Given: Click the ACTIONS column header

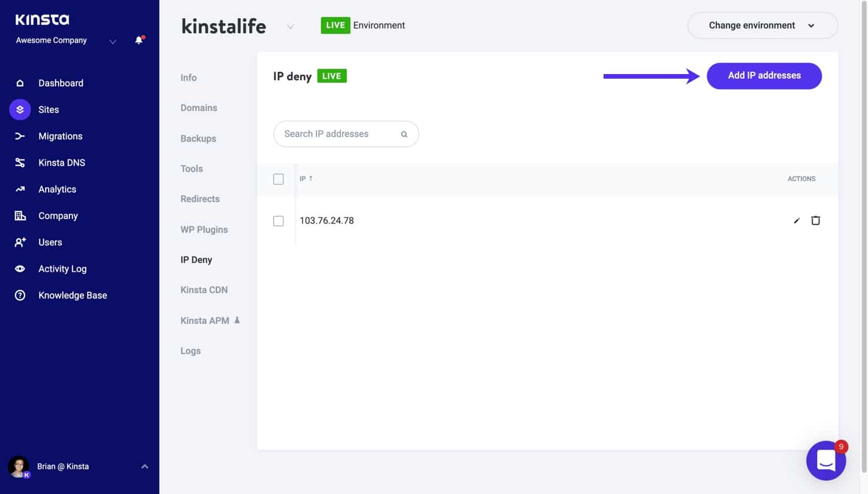Looking at the screenshot, I should point(801,179).
